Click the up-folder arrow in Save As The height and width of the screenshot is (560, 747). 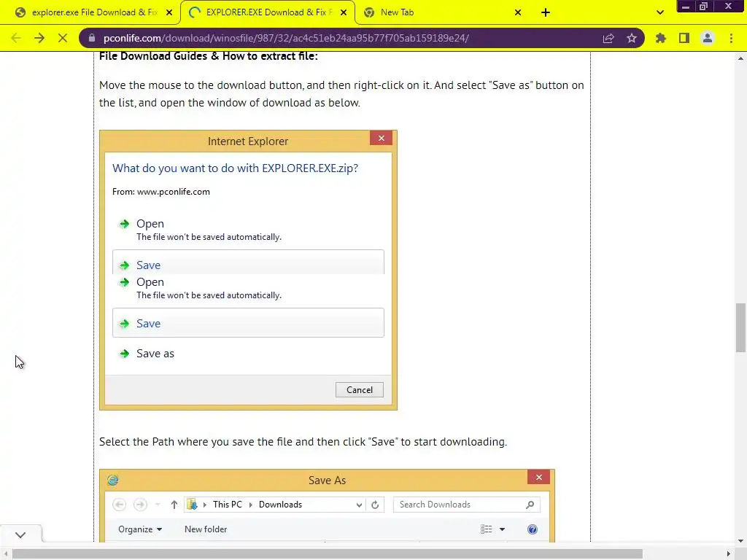pyautogui.click(x=174, y=505)
